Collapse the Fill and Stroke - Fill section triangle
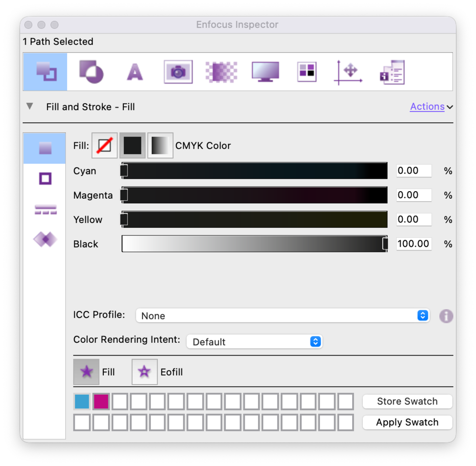This screenshot has width=476, height=466. point(30,107)
